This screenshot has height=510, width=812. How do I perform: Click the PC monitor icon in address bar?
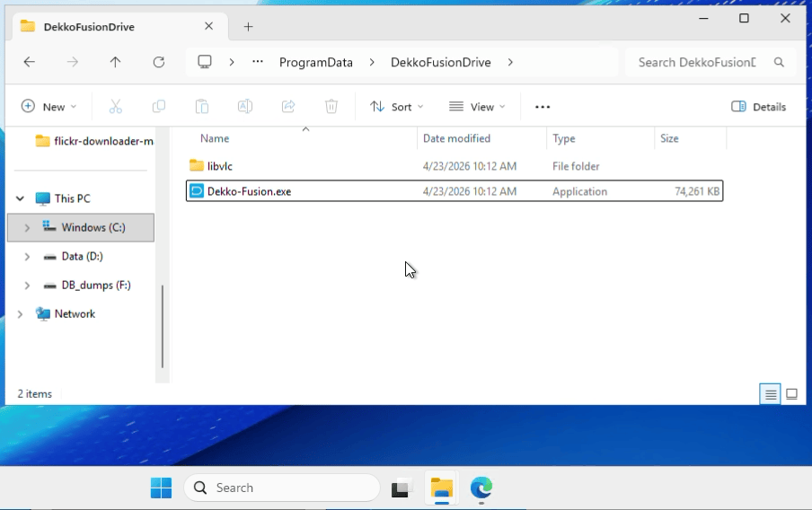[x=205, y=62]
